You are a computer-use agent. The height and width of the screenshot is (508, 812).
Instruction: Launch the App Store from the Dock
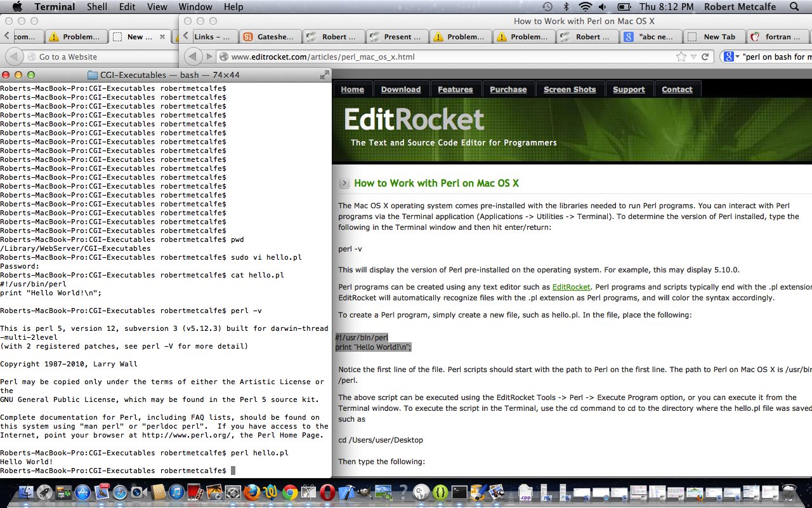tap(82, 493)
